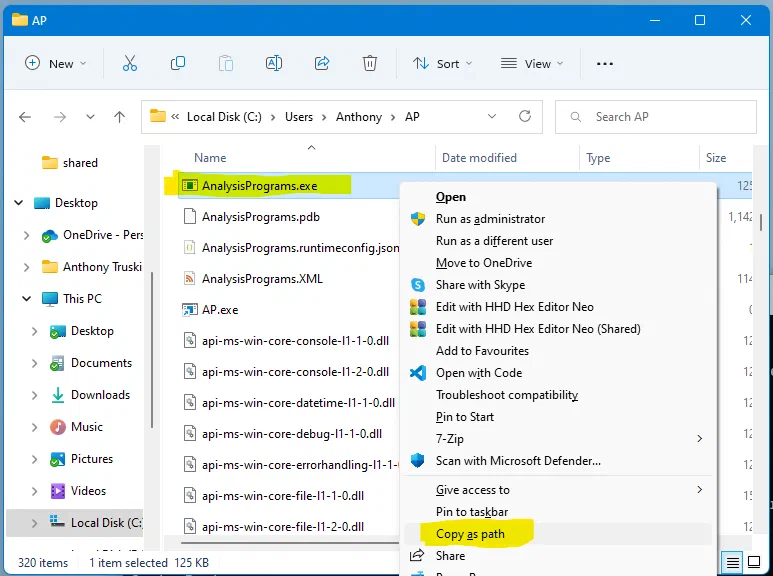Select api-ms-win-core-file-l1-1-0.dll file
Image resolution: width=773 pixels, height=576 pixels.
point(283,496)
